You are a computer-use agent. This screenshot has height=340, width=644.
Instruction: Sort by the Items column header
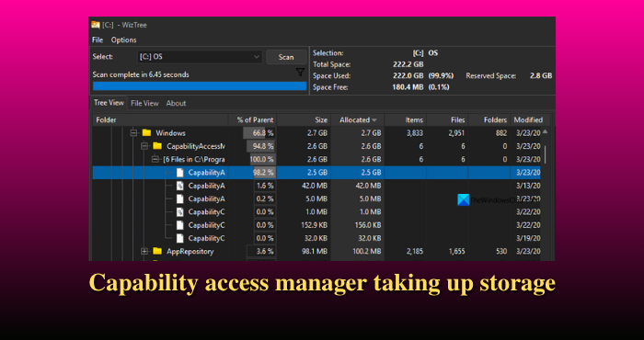pos(406,120)
